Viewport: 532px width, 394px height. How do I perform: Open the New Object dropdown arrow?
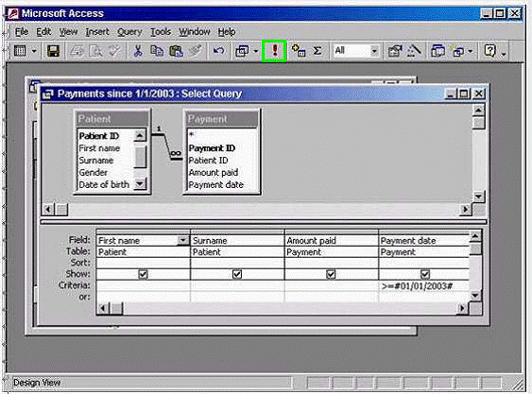click(x=471, y=52)
